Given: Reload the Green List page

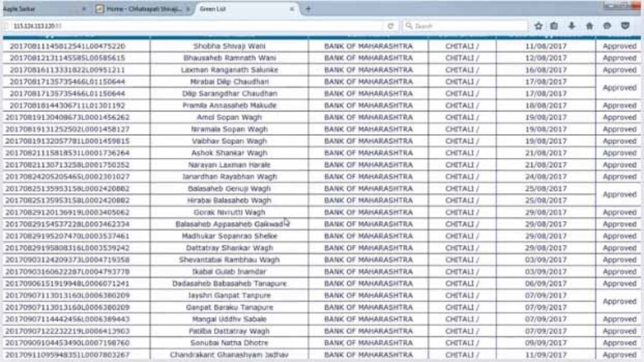Looking at the screenshot, I should click(x=391, y=26).
